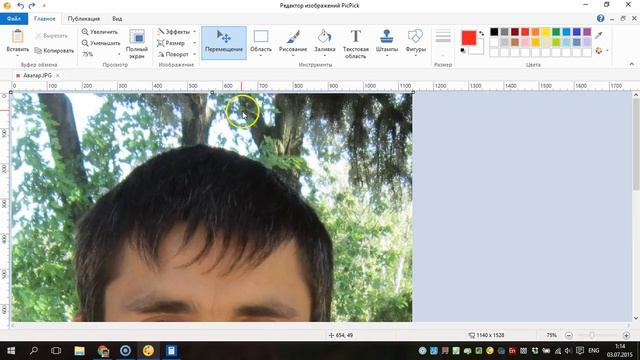Viewport: 640px width, 360px height.
Task: Switch to Полный экран full screen view
Action: pyautogui.click(x=137, y=43)
